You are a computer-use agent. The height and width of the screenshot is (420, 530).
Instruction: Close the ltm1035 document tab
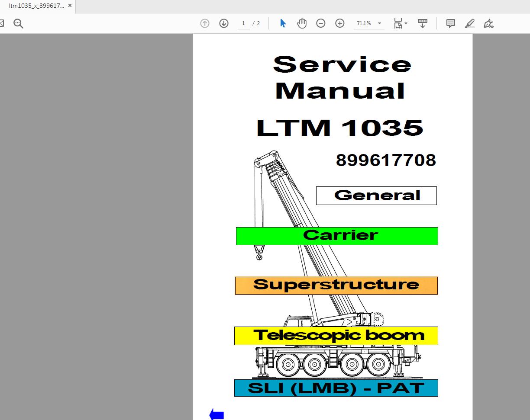[70, 6]
